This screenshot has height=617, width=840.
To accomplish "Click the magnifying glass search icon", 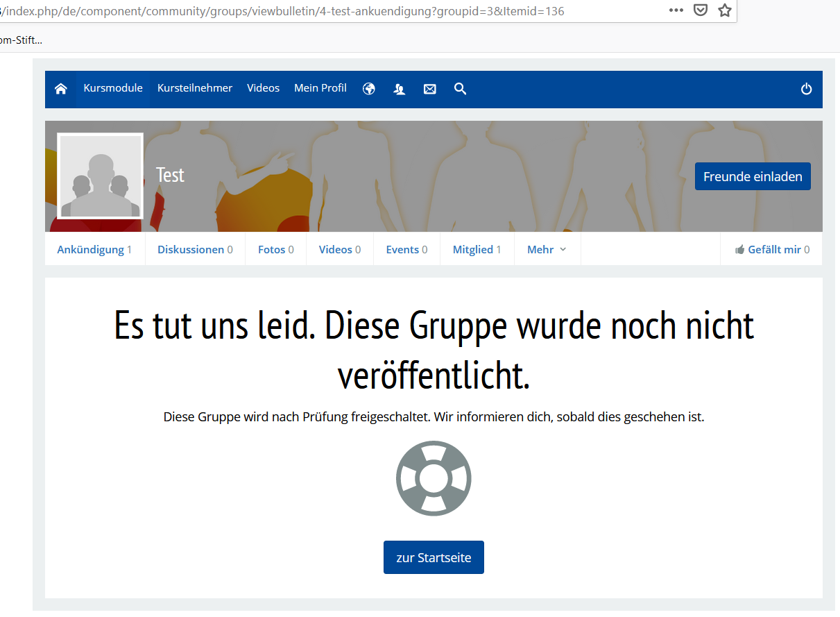I will (x=461, y=89).
